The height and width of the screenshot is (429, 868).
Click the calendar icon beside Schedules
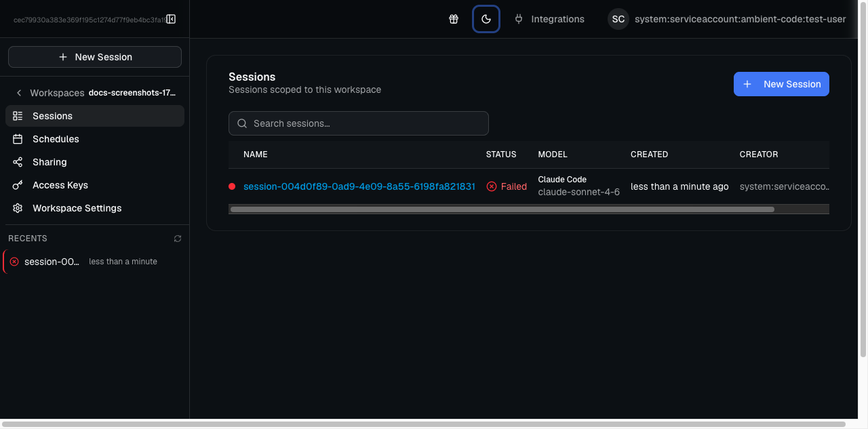click(x=18, y=139)
